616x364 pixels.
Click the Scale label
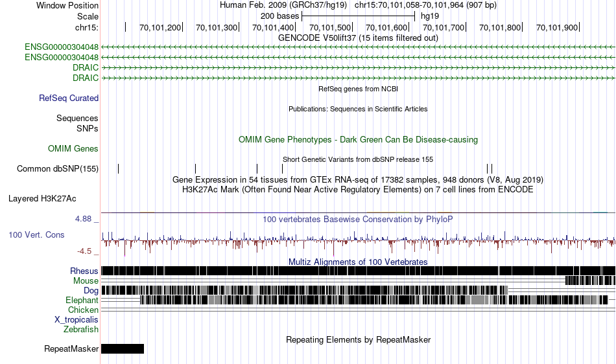pos(88,16)
